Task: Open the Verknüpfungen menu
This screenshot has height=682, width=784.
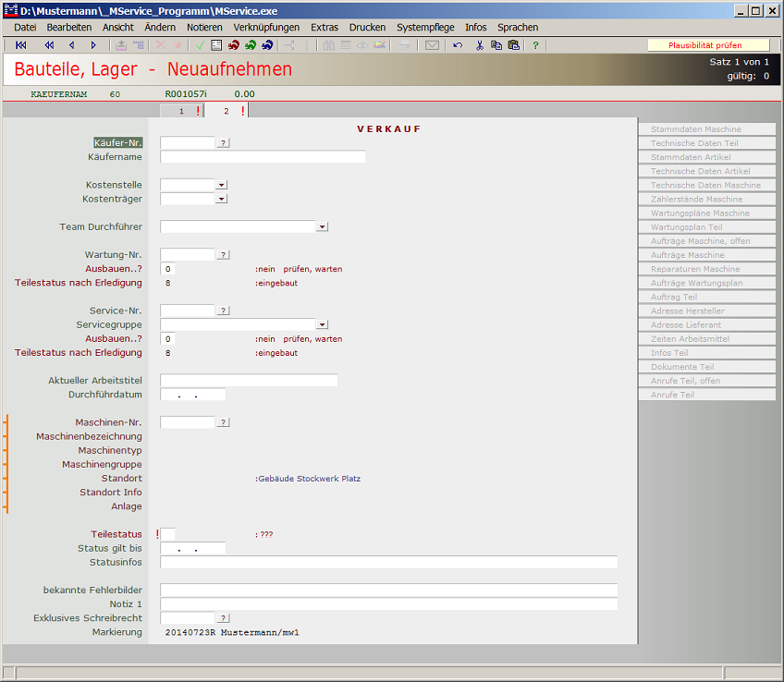Action: tap(266, 28)
